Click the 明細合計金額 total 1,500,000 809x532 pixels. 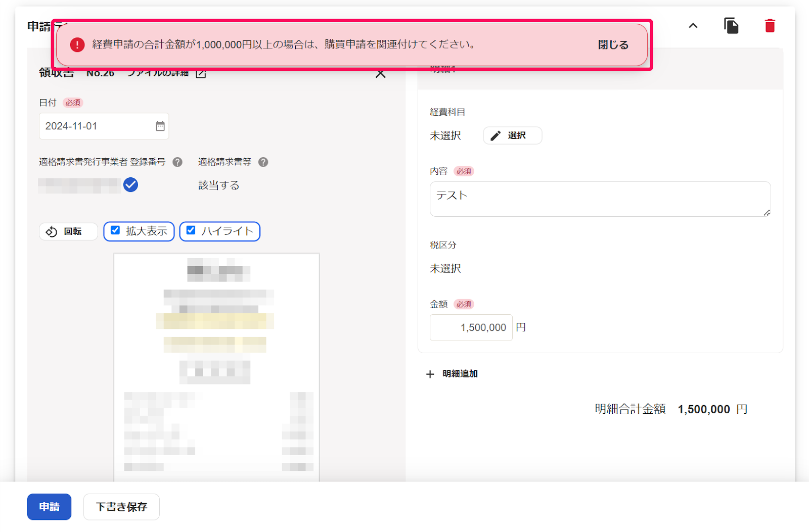[x=704, y=409]
